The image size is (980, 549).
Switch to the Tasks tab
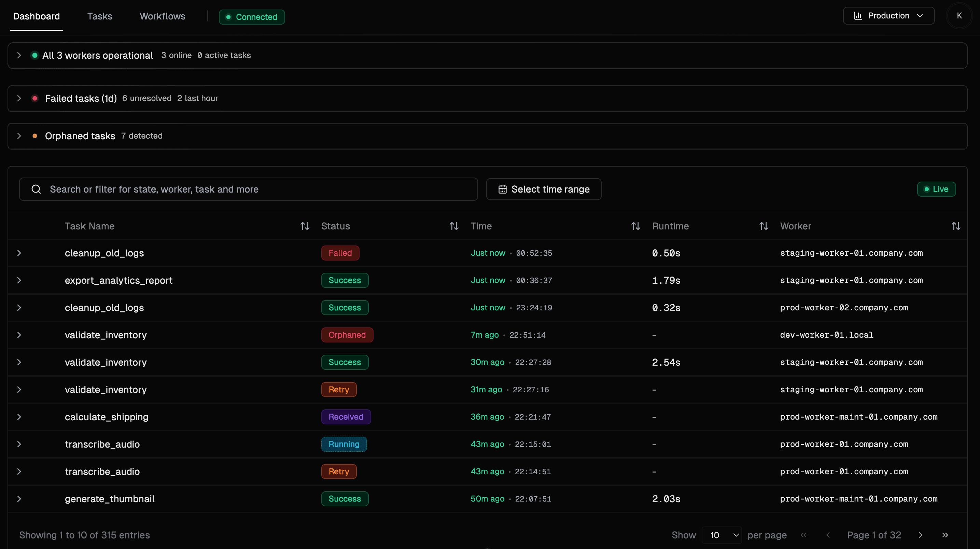(x=99, y=16)
